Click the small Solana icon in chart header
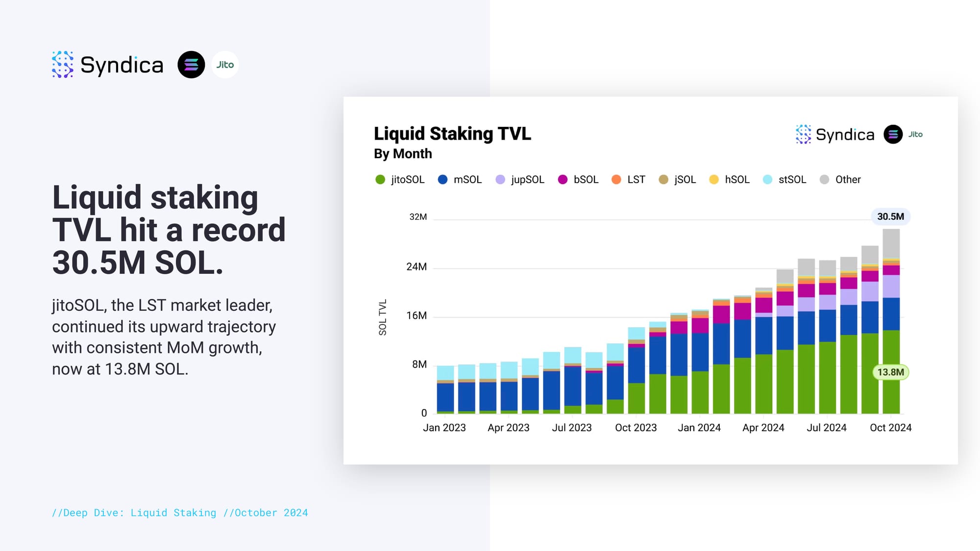 [893, 134]
